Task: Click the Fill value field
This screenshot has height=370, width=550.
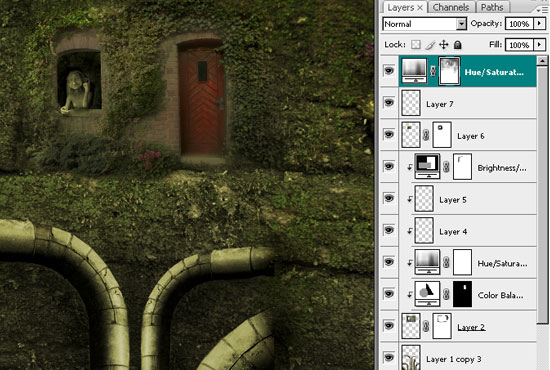Action: [x=519, y=45]
